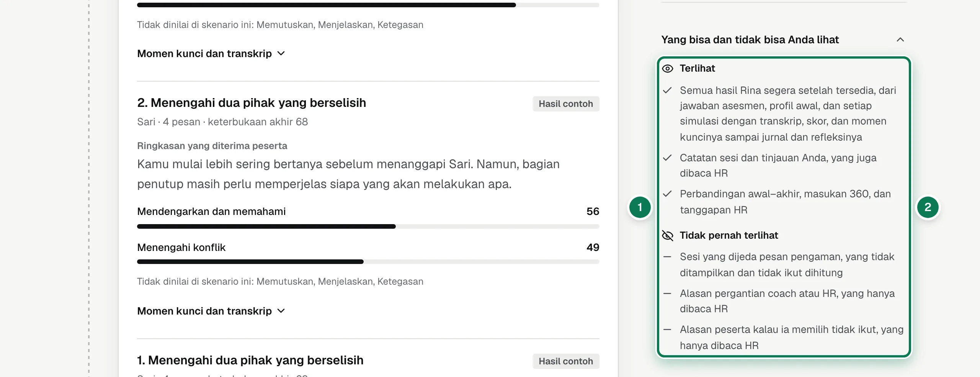This screenshot has height=377, width=980.
Task: Click heading '2. Menengahi dua pihak yang berselisih'
Action: coord(252,103)
